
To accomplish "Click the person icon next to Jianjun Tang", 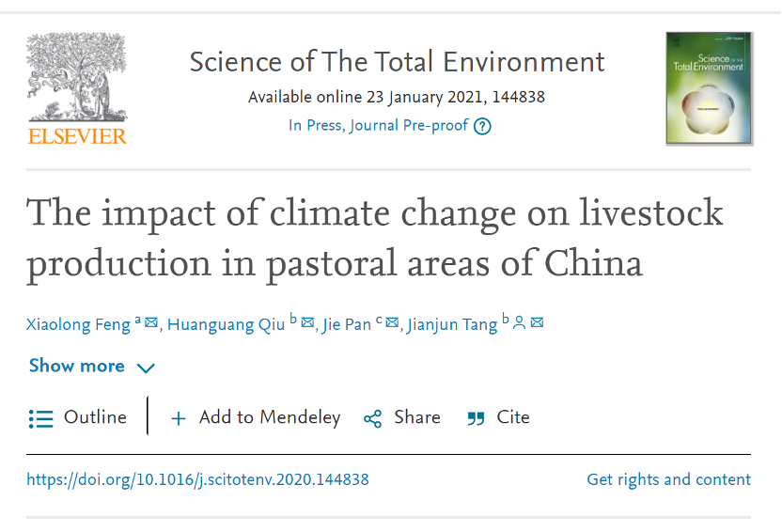I will point(519,323).
